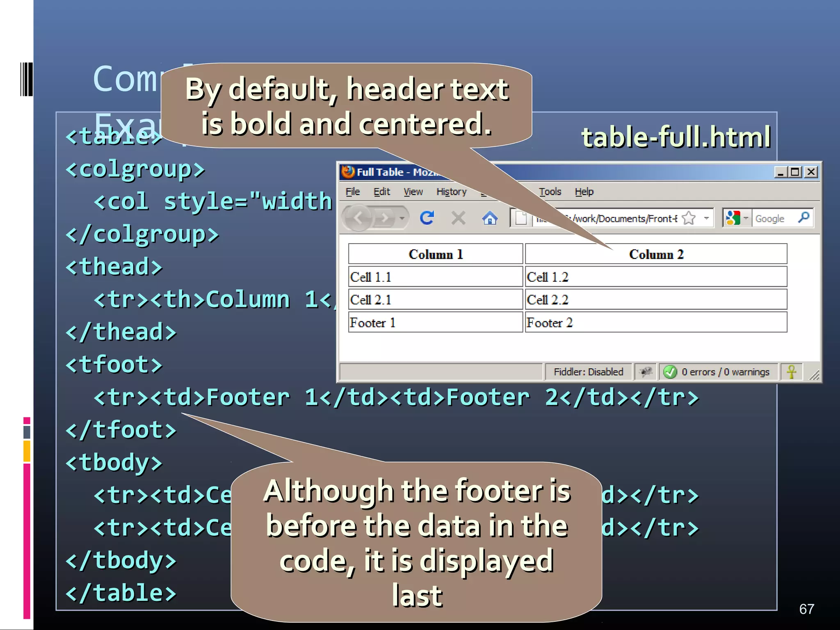This screenshot has height=630, width=840.
Task: Toggle the Fiddler: Disabled status panel
Action: [x=588, y=372]
